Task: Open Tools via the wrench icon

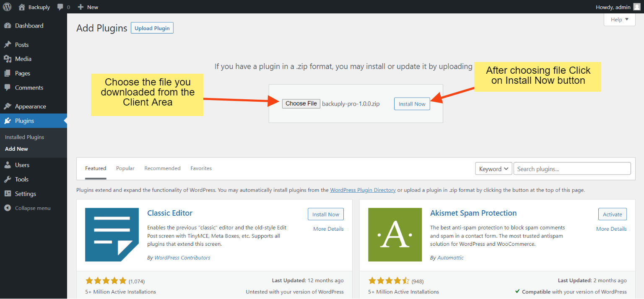Action: [8, 179]
